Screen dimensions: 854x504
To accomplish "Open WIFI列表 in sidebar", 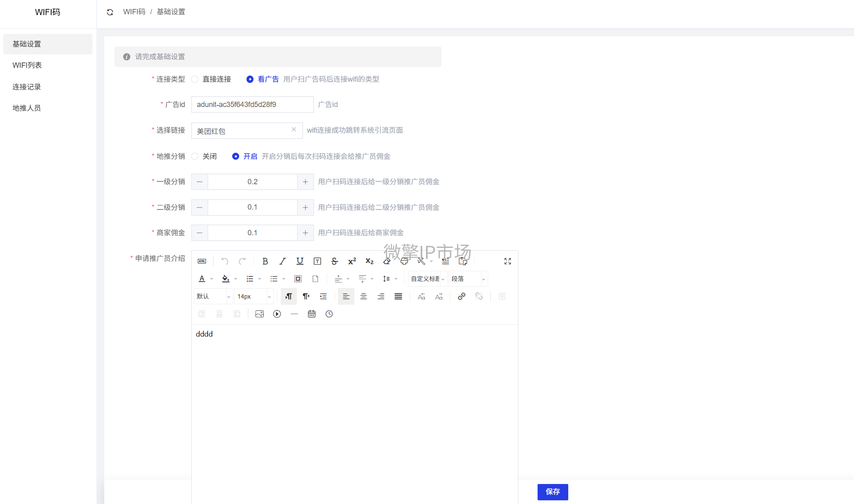I will 27,65.
